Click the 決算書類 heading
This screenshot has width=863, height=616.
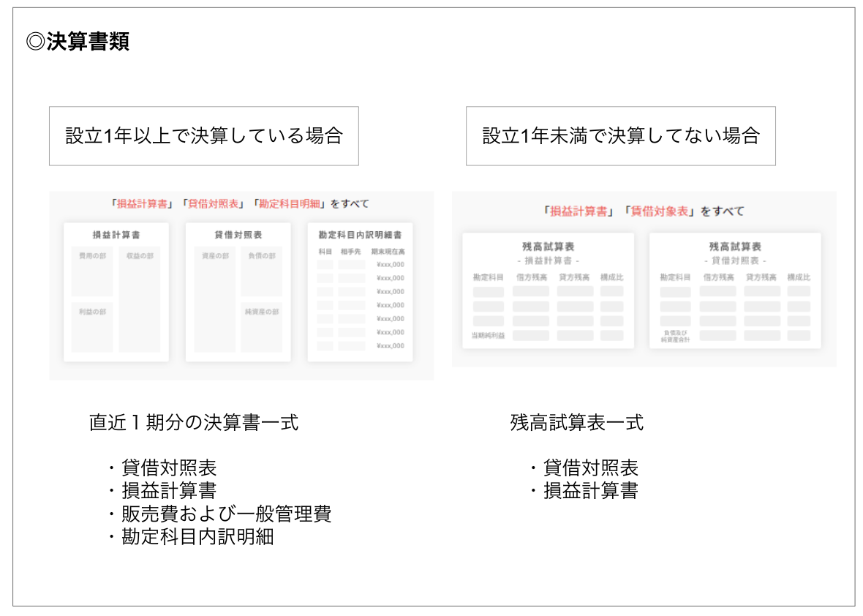pyautogui.click(x=78, y=42)
